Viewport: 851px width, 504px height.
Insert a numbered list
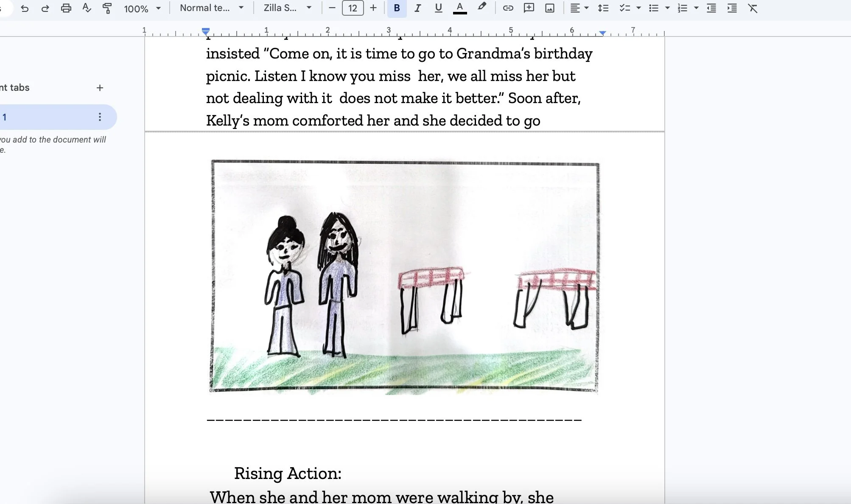tap(683, 8)
